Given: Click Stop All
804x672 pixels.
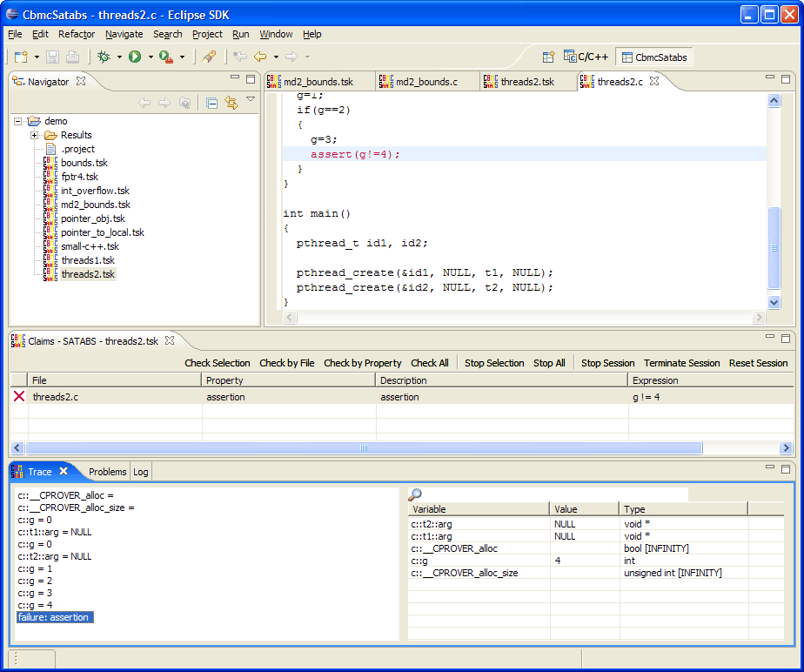Looking at the screenshot, I should pos(549,363).
